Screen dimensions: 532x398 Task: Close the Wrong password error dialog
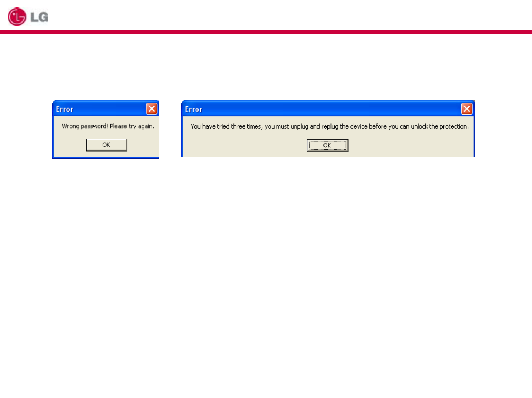click(x=152, y=109)
